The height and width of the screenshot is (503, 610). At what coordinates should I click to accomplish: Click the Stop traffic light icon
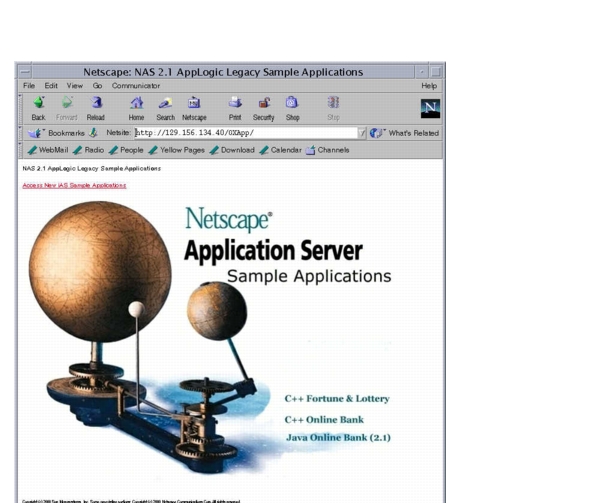tap(333, 103)
